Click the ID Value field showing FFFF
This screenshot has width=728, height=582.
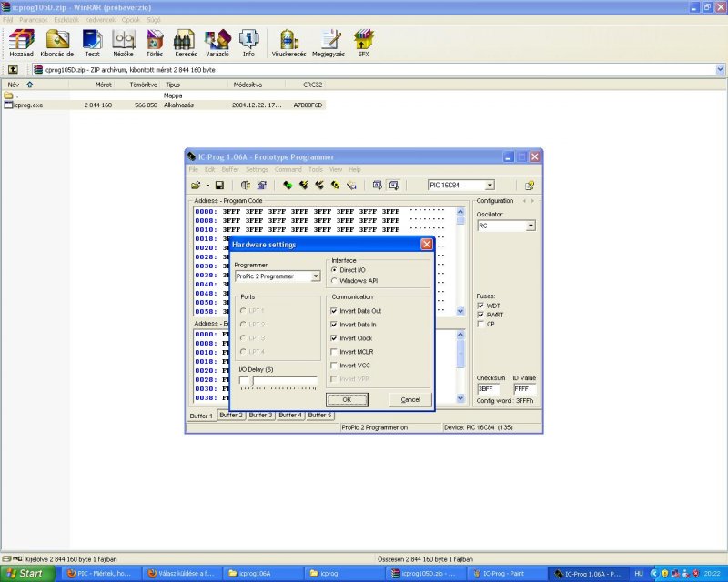[x=525, y=389]
